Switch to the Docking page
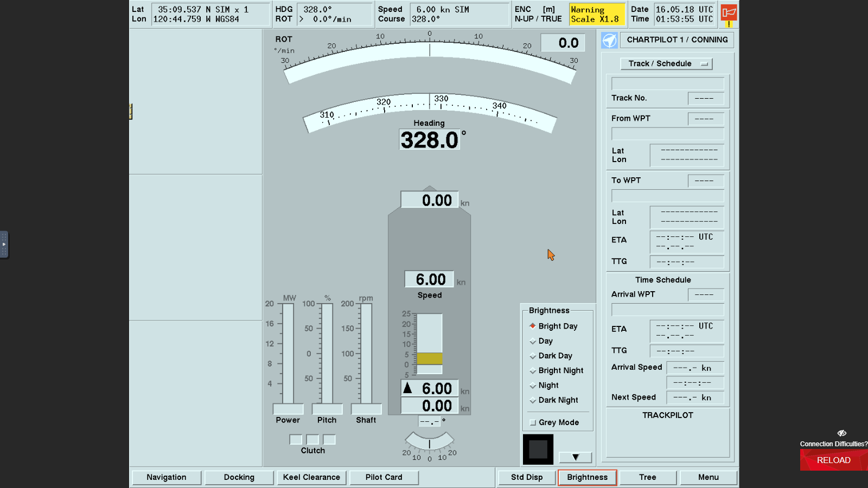 click(239, 477)
